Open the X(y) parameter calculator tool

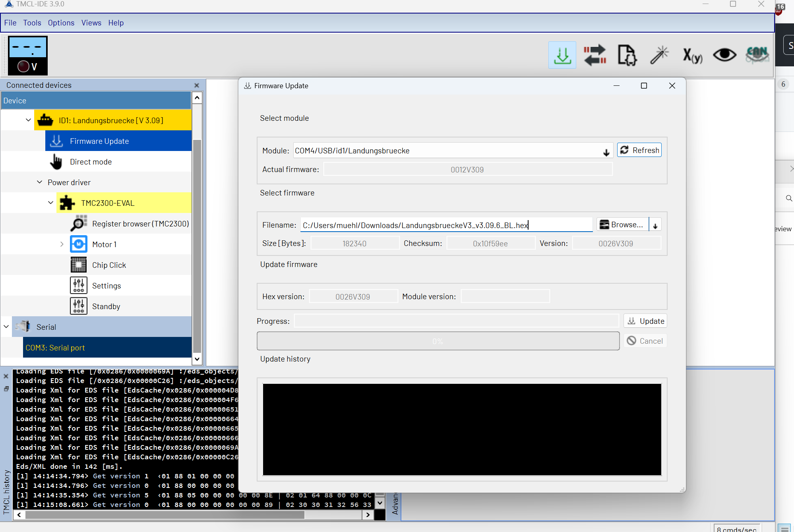point(693,55)
